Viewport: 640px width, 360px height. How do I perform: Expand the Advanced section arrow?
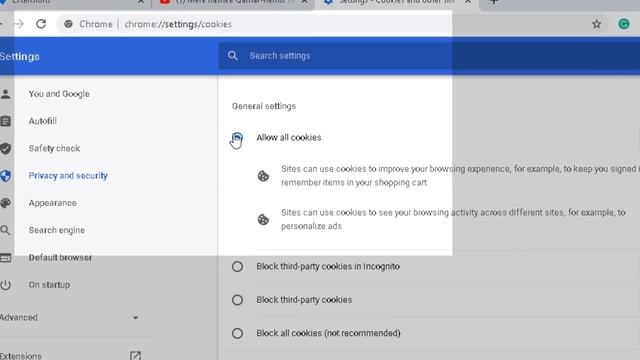click(135, 318)
